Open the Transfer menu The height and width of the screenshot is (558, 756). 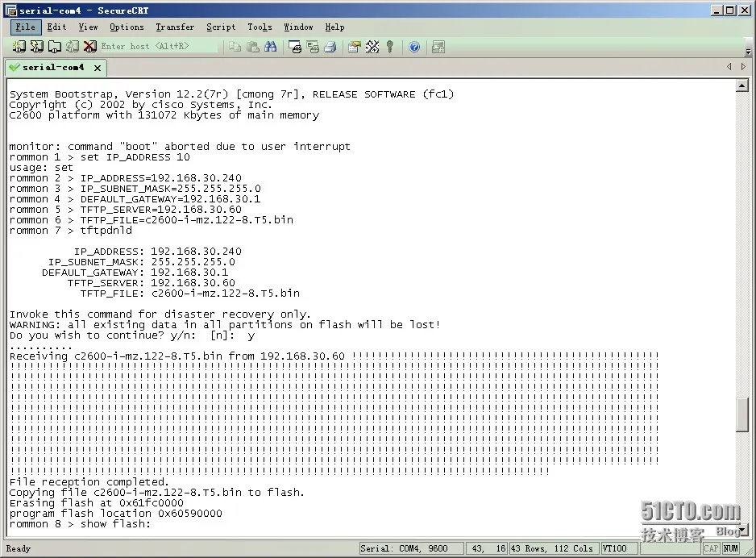coord(175,27)
